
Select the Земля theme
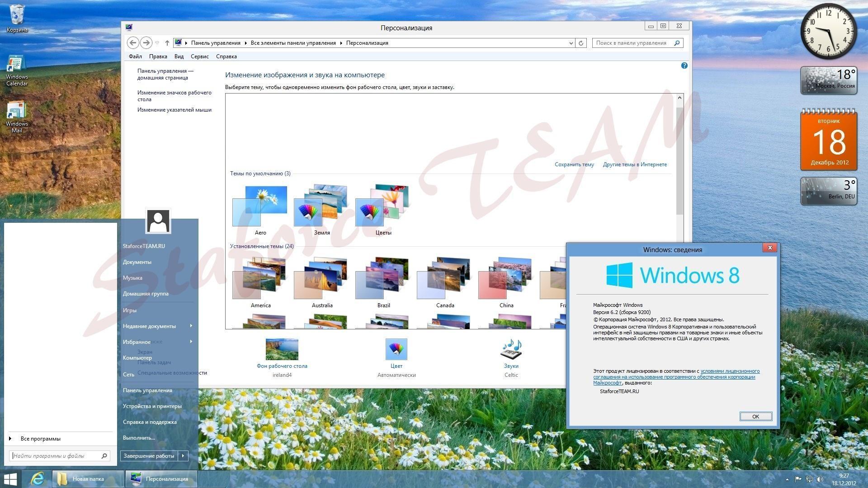322,210
